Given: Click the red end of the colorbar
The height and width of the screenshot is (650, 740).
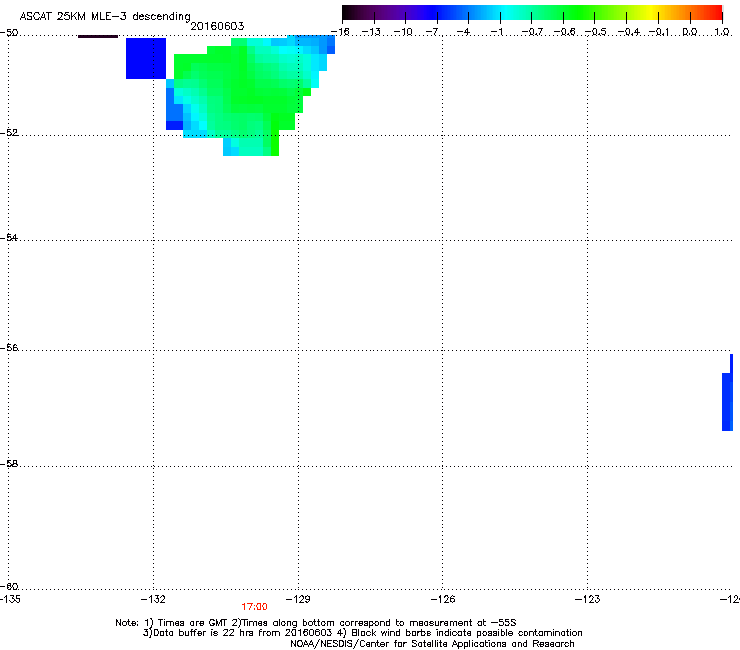Looking at the screenshot, I should [713, 13].
